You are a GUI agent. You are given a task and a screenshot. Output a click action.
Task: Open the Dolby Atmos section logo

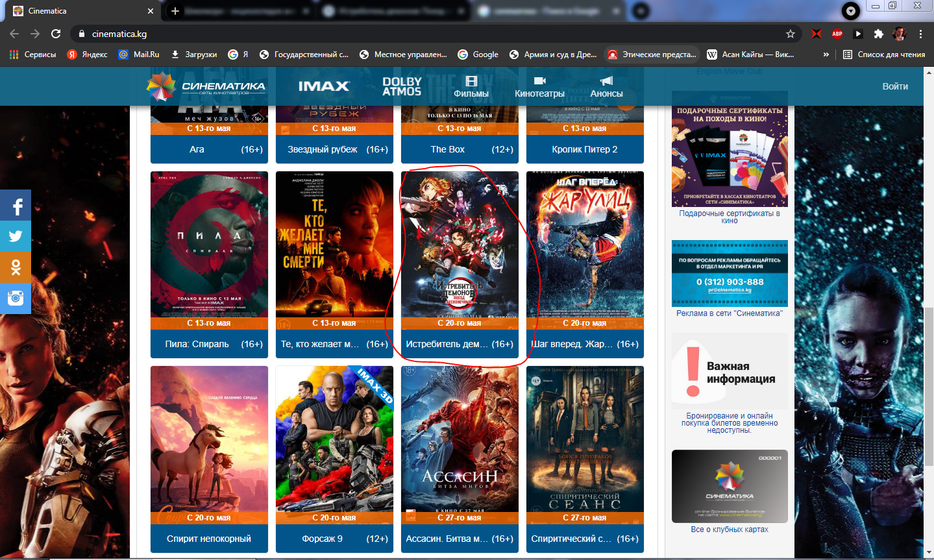pos(402,86)
